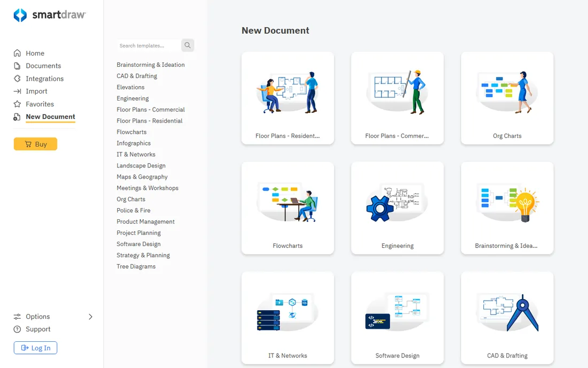The image size is (588, 368).
Task: Click the Home house icon
Action: pyautogui.click(x=17, y=53)
